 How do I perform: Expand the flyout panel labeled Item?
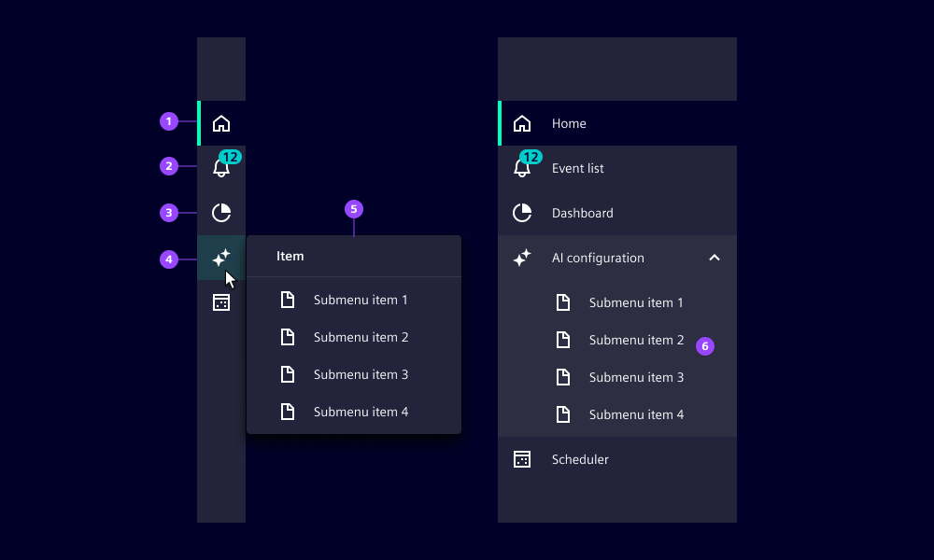[x=290, y=256]
